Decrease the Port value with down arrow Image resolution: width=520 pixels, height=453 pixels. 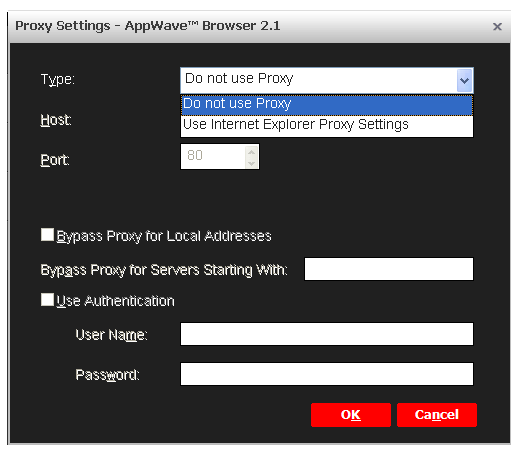[251, 163]
